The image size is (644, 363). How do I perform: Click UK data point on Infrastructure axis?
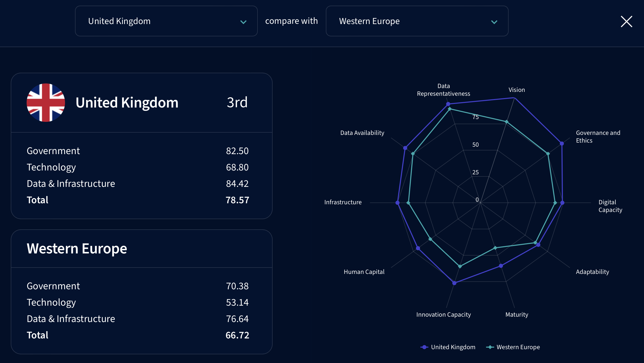point(397,203)
